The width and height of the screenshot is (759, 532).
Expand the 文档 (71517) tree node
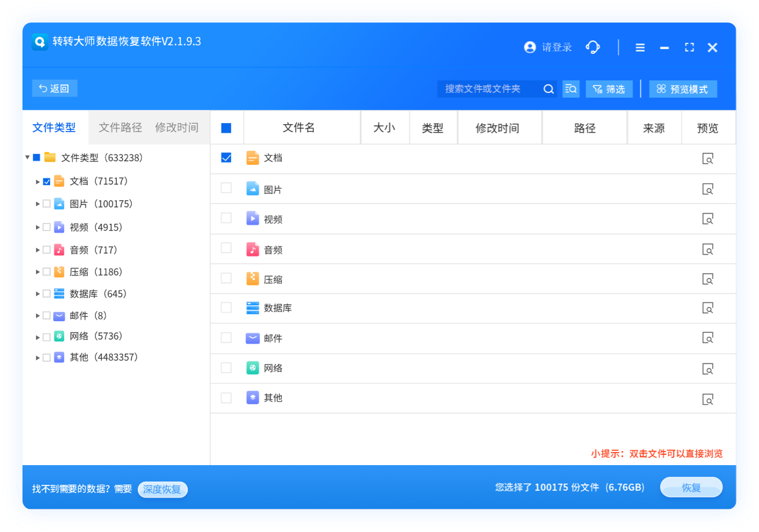38,182
